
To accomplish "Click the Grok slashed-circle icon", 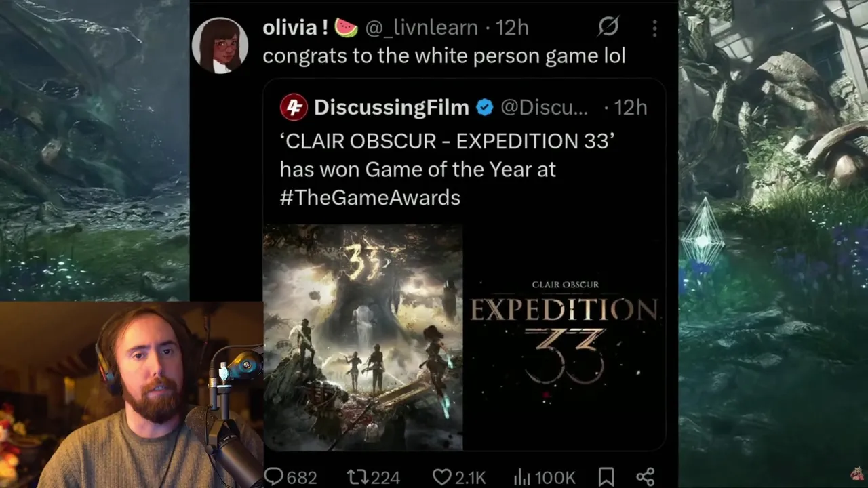I will (608, 26).
